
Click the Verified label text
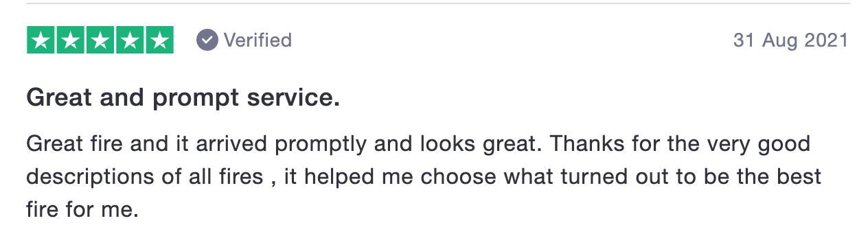point(258,40)
